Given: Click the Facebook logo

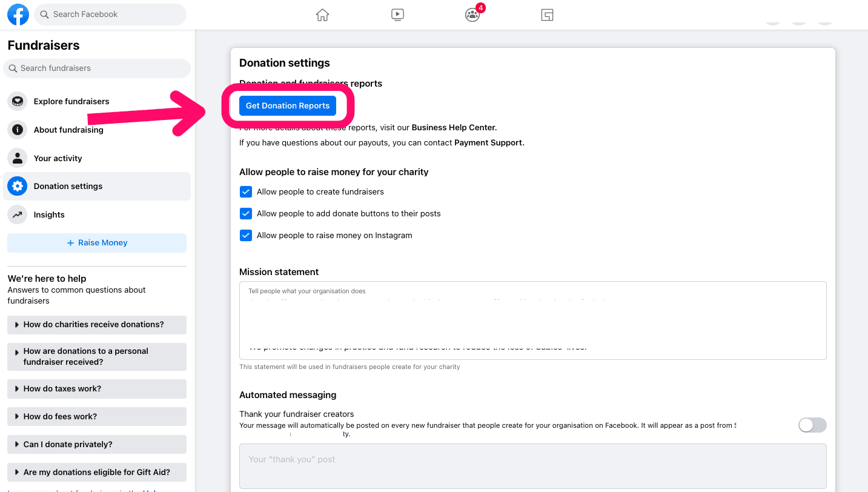Looking at the screenshot, I should tap(18, 14).
